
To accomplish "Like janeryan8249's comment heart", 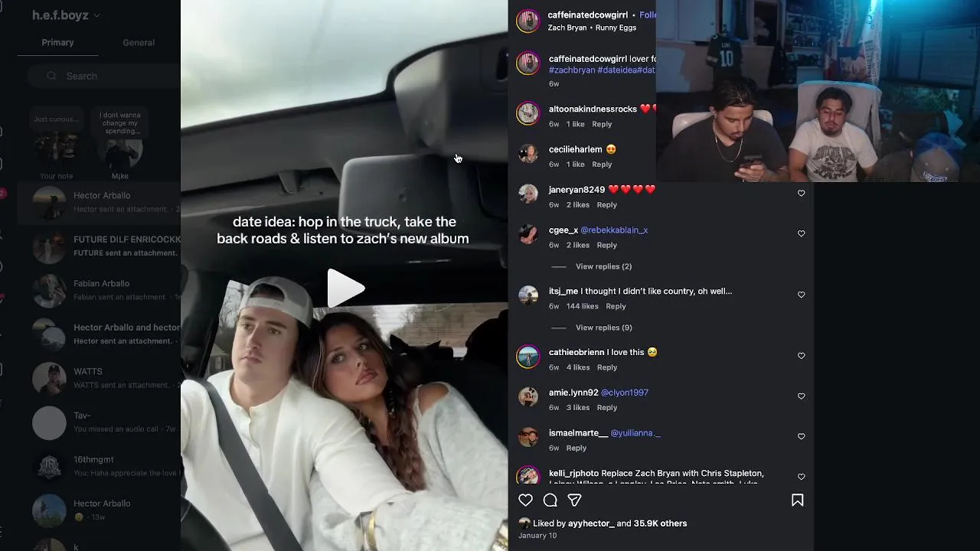I will [802, 193].
